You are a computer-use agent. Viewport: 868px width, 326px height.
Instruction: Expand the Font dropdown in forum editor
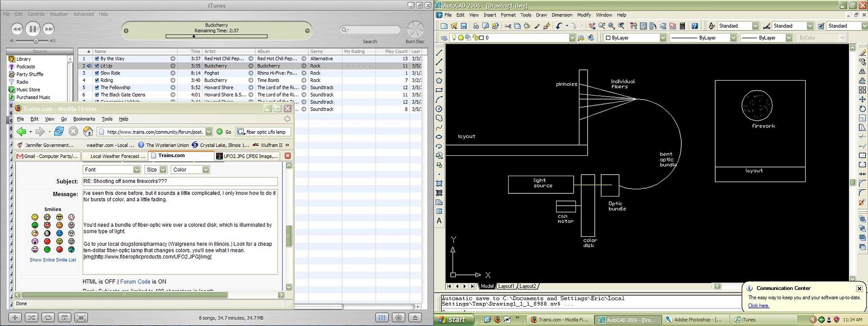point(137,170)
